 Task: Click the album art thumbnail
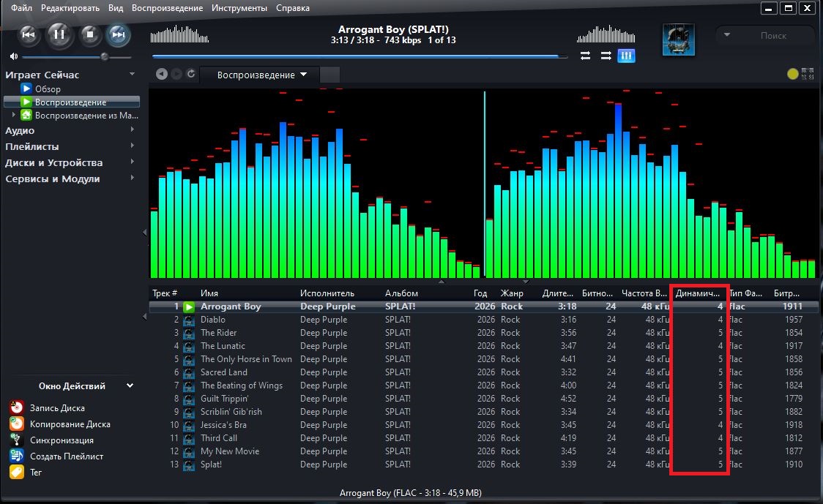678,40
